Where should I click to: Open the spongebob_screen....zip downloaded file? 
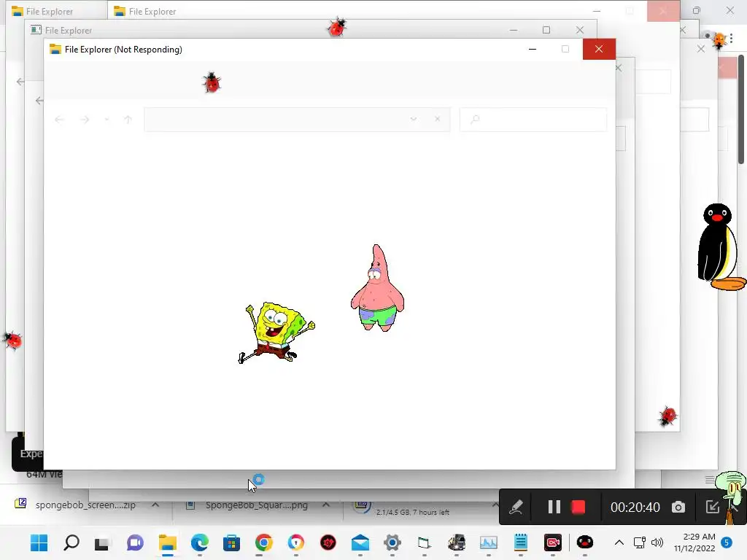(86, 505)
